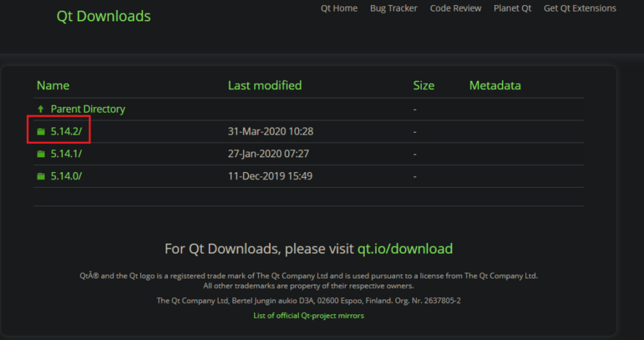Click the date 11-Dec-2019 15:49
Image resolution: width=644 pixels, height=340 pixels.
pos(270,176)
